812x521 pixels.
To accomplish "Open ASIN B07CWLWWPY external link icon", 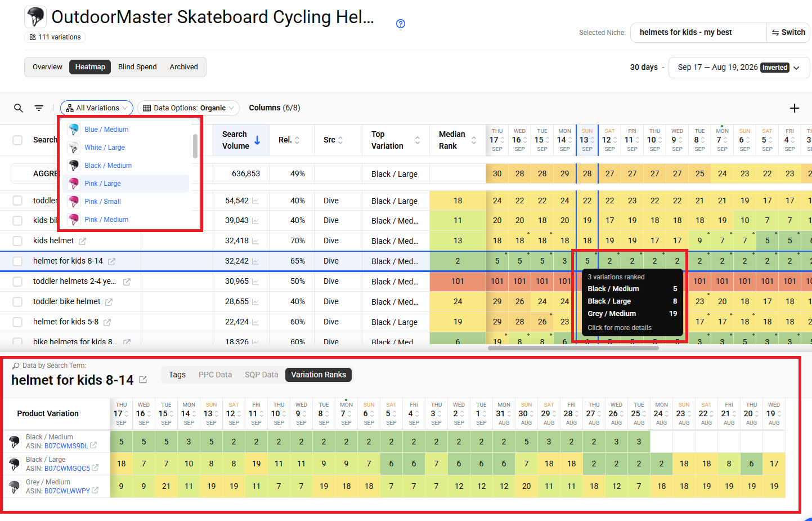I will click(x=95, y=491).
